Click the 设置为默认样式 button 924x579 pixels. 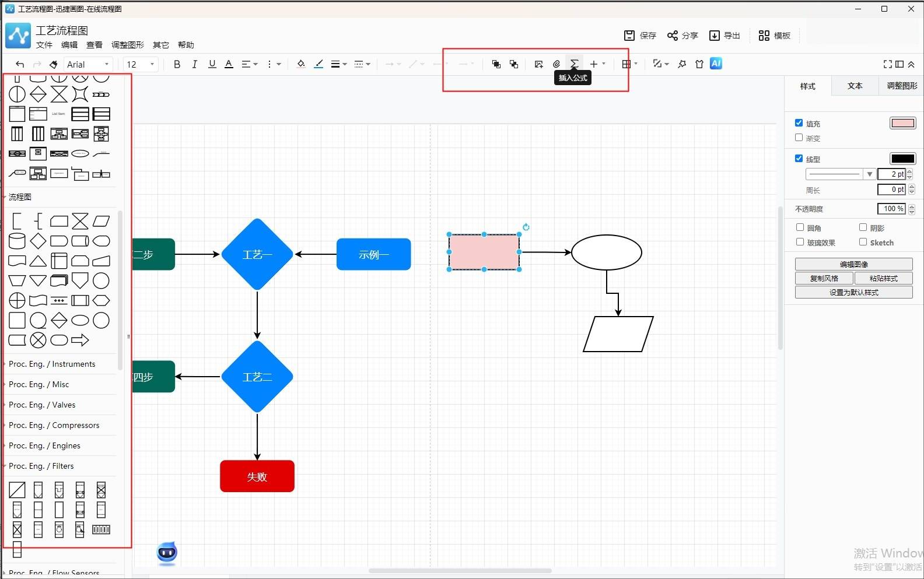(x=854, y=293)
